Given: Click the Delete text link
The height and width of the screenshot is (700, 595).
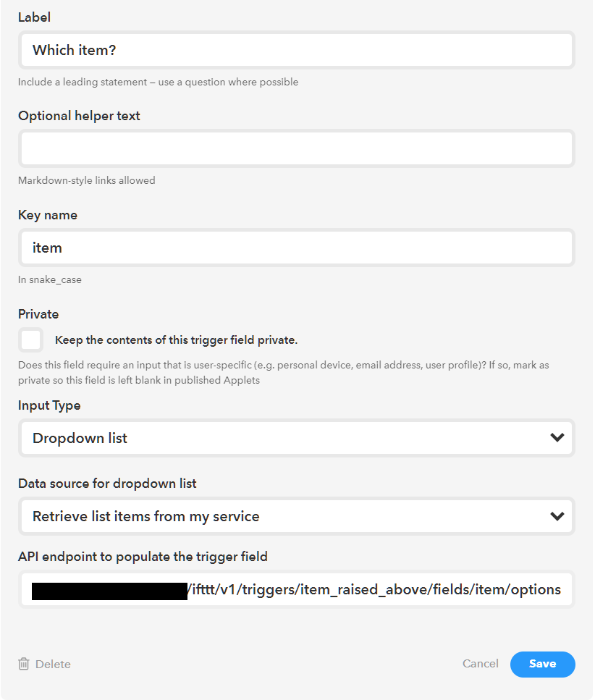Looking at the screenshot, I should tap(53, 664).
